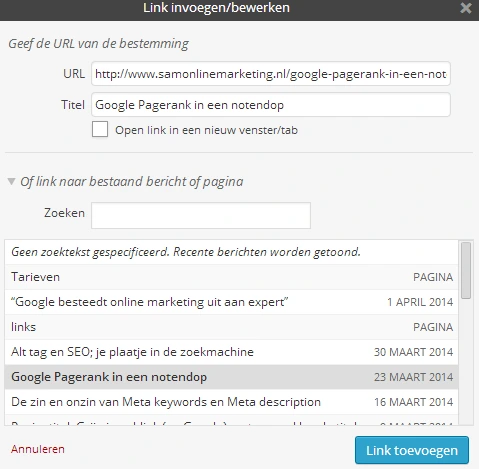Screen dimensions: 479x469
Task: Pick 'Alt tag en SEO' post
Action: pyautogui.click(x=232, y=352)
